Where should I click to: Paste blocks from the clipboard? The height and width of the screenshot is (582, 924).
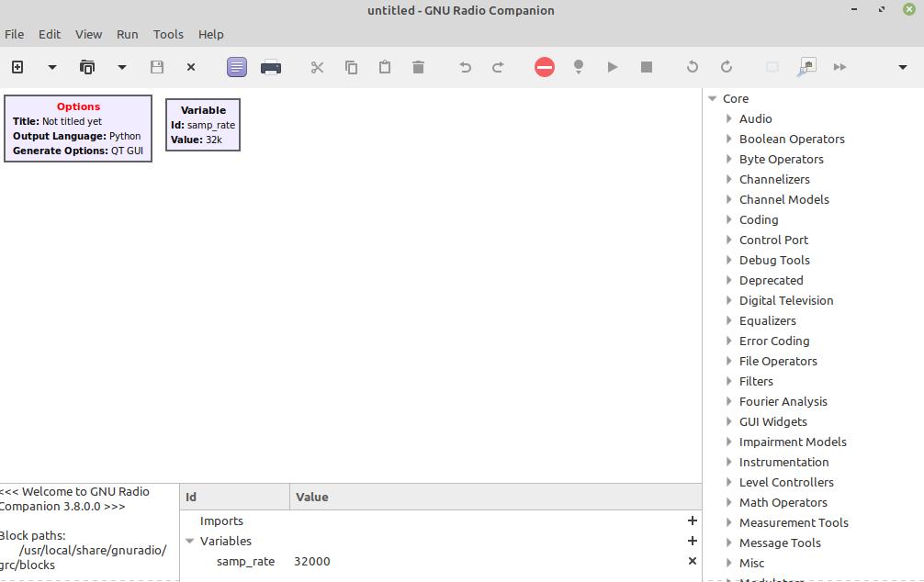385,67
